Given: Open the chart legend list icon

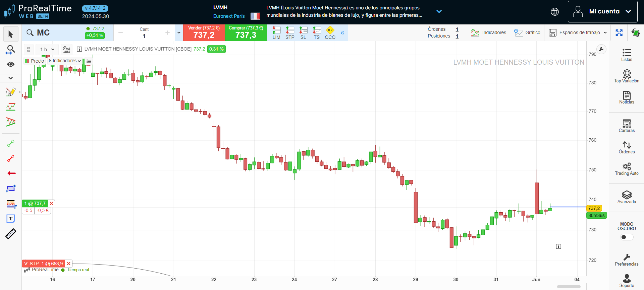Looking at the screenshot, I should pyautogui.click(x=89, y=61).
